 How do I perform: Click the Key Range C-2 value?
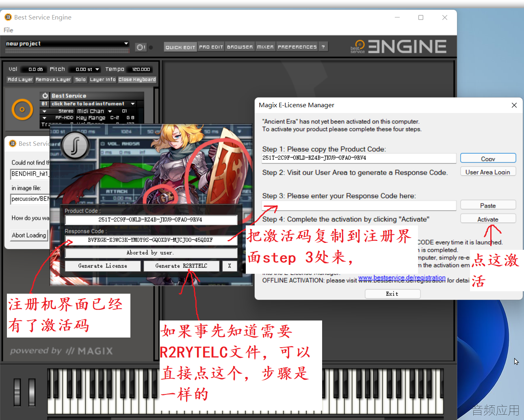tap(115, 118)
